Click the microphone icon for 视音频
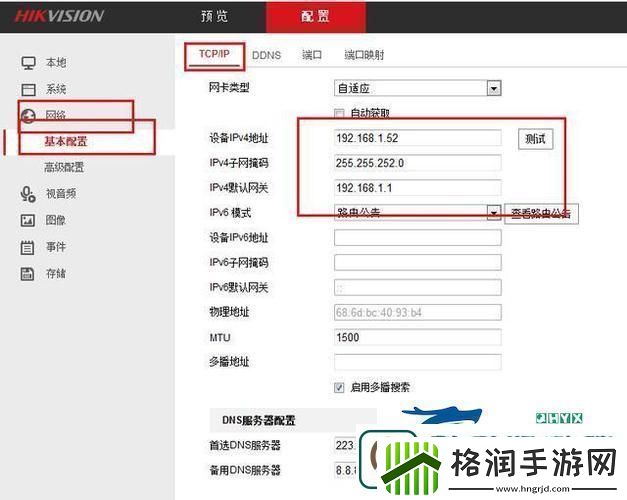The image size is (627, 500). point(28,194)
